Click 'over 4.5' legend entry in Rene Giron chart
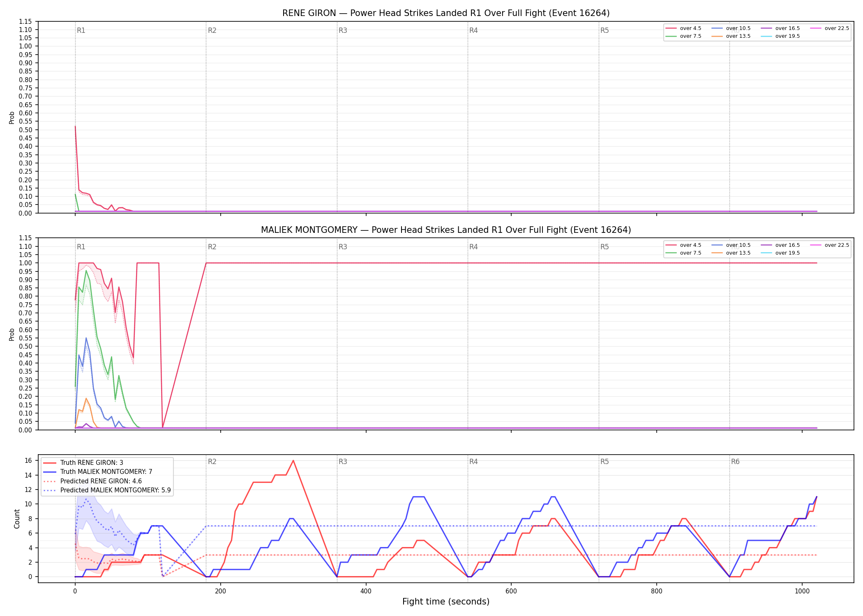 coord(683,28)
